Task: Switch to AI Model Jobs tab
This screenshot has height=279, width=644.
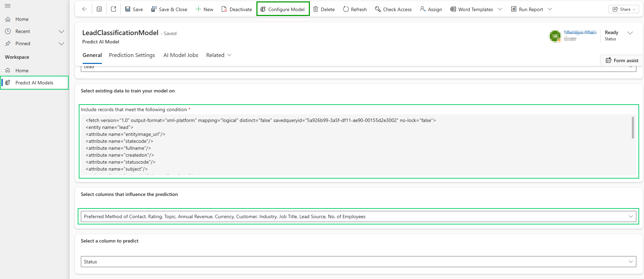Action: (180, 55)
